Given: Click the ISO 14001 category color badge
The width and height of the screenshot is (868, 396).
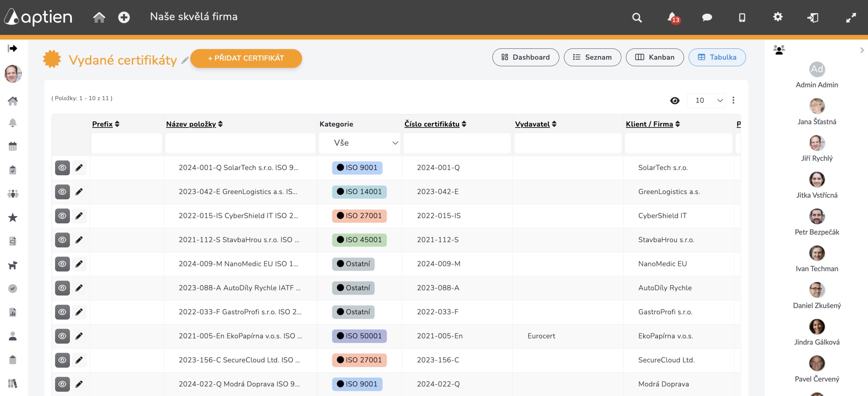Looking at the screenshot, I should 359,192.
